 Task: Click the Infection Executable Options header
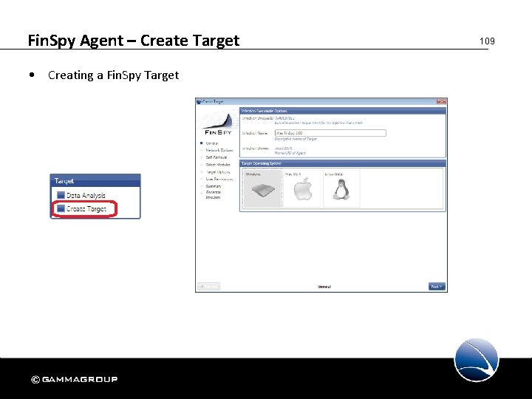342,111
